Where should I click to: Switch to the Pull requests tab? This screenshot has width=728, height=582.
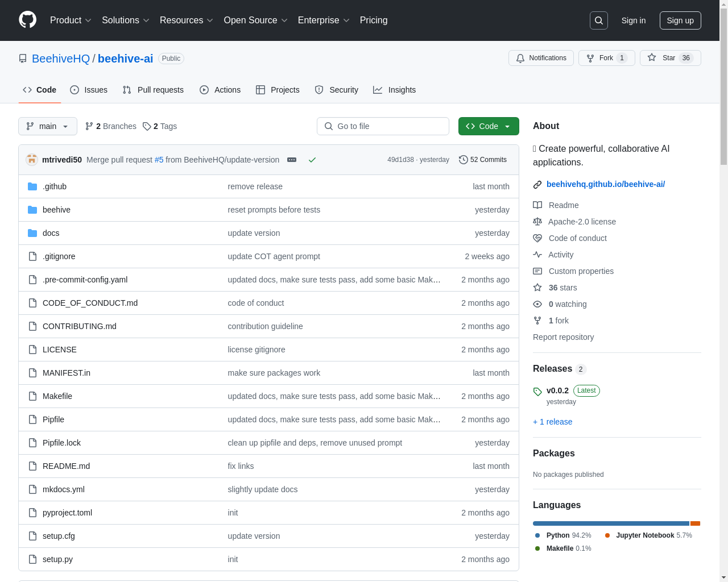click(153, 90)
